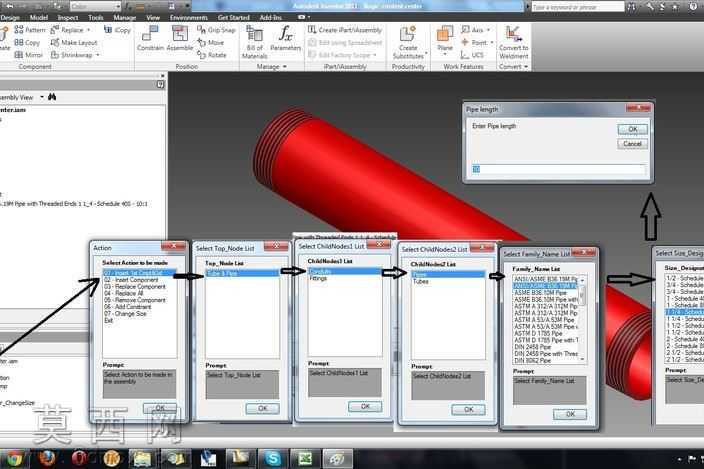This screenshot has height=469, width=704.
Task: Click OK in the Pipe length dialog
Action: [x=632, y=129]
